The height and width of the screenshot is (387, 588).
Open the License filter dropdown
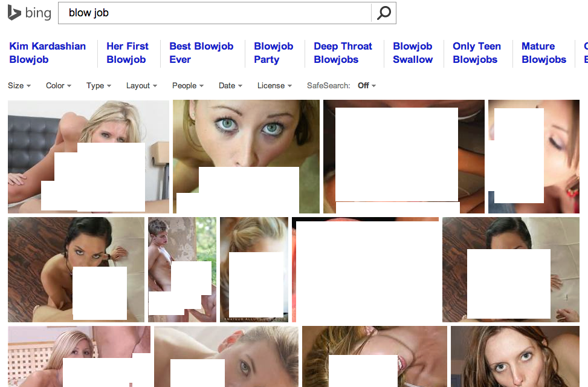point(274,86)
